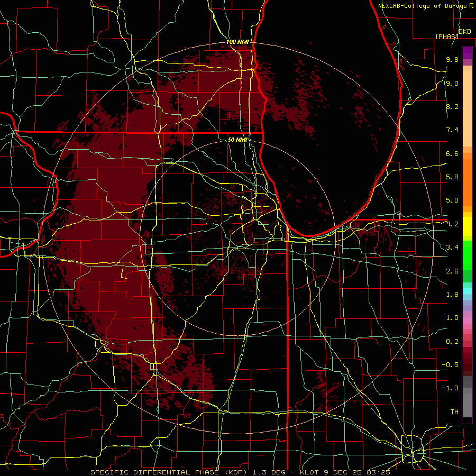Screen dimensions: 476x476
Task: Click the 9.0 scale value
Action: [452, 83]
